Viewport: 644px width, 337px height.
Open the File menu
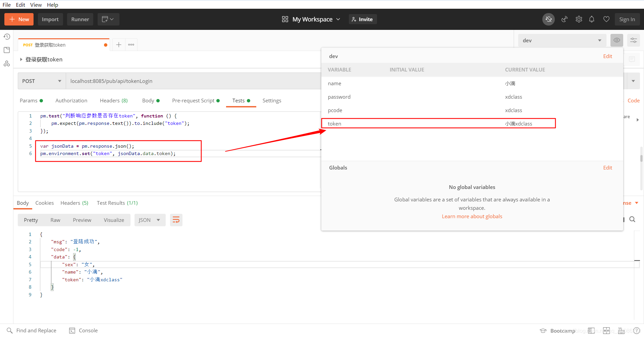click(7, 5)
